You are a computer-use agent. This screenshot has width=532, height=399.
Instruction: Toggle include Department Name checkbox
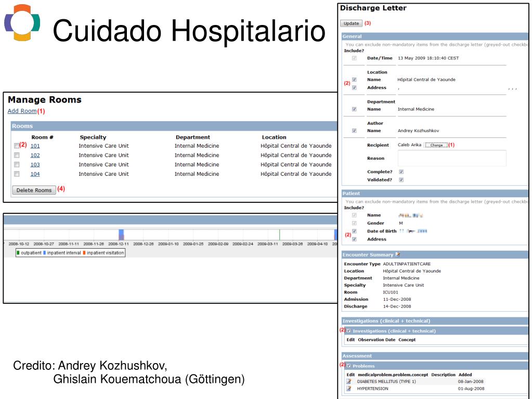click(x=354, y=109)
